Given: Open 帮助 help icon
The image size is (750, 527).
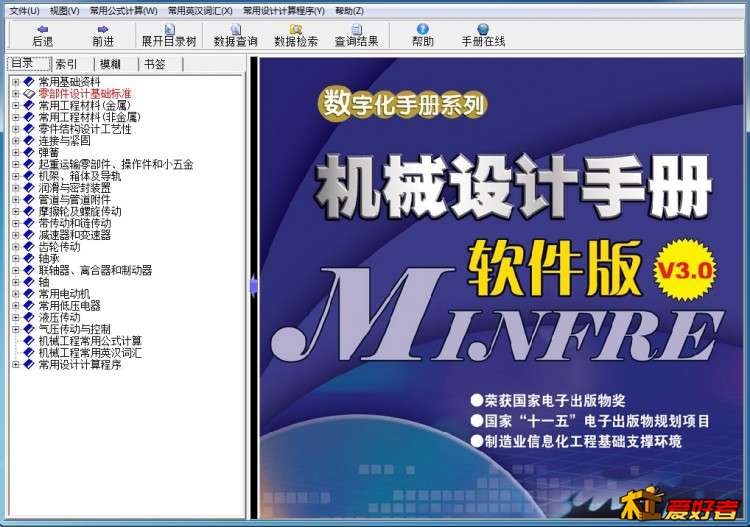Looking at the screenshot, I should click(x=423, y=29).
